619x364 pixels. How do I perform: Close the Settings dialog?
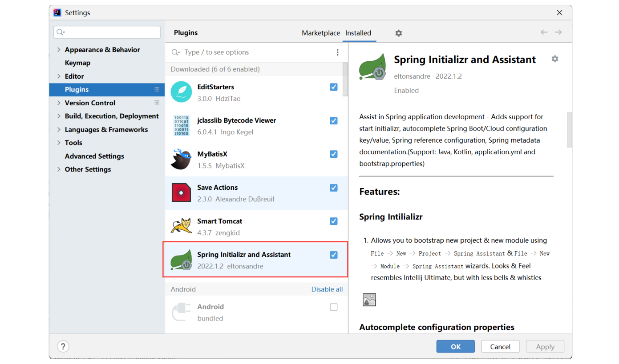tap(559, 13)
